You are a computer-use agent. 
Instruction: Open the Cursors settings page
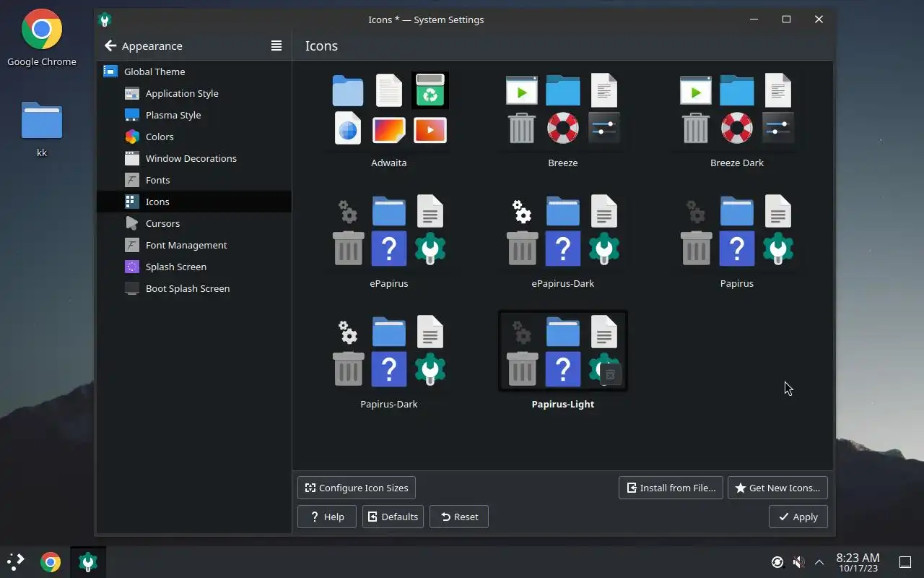pos(194,223)
